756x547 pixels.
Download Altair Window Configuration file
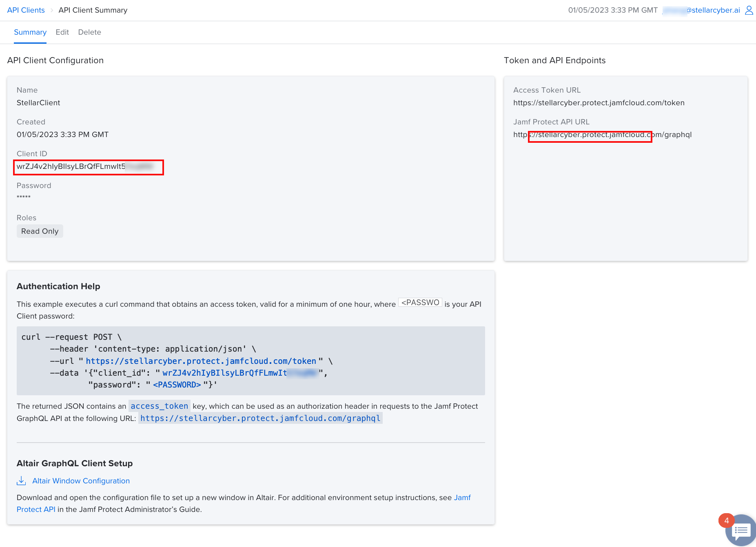click(81, 481)
